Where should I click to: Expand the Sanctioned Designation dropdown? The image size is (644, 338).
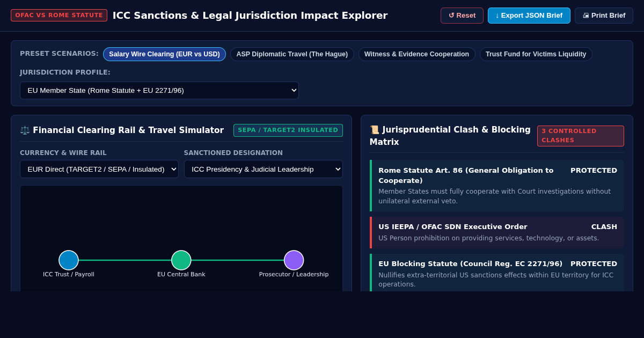(x=264, y=169)
